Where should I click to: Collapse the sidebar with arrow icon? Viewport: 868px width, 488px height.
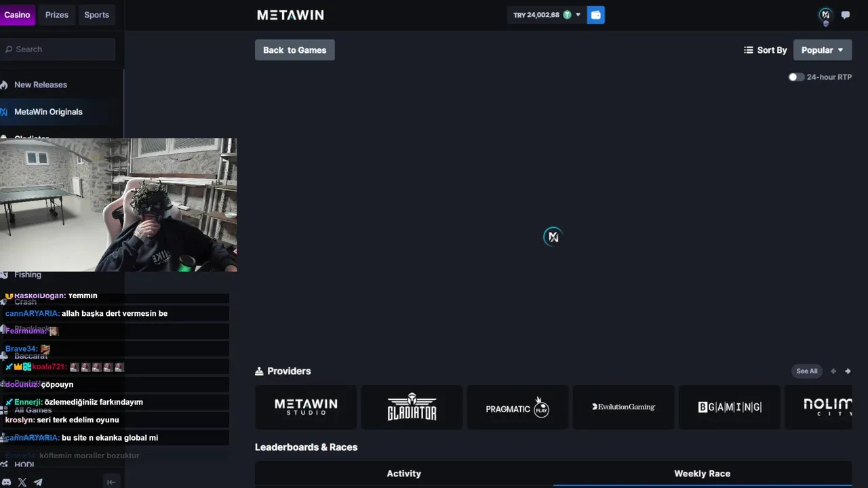[111, 482]
